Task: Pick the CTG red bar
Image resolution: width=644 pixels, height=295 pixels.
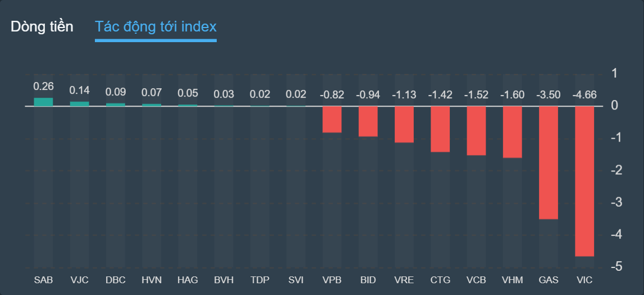Action: tap(440, 129)
